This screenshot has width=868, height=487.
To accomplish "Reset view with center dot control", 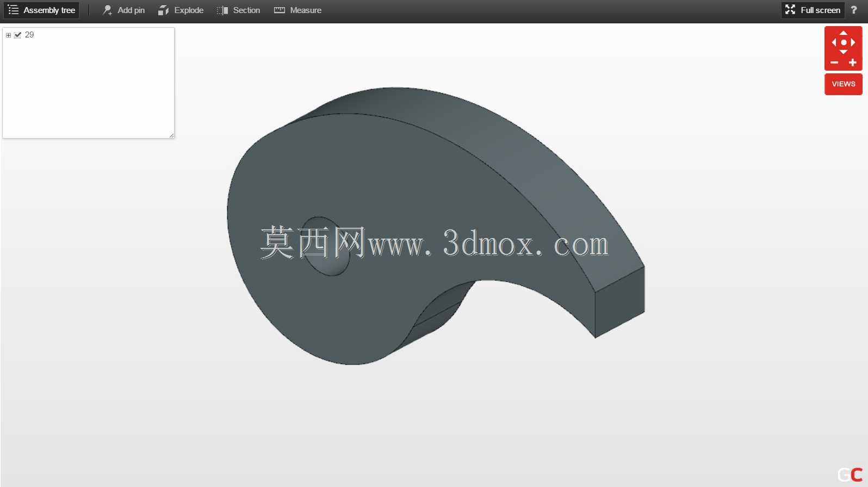I will [x=844, y=42].
